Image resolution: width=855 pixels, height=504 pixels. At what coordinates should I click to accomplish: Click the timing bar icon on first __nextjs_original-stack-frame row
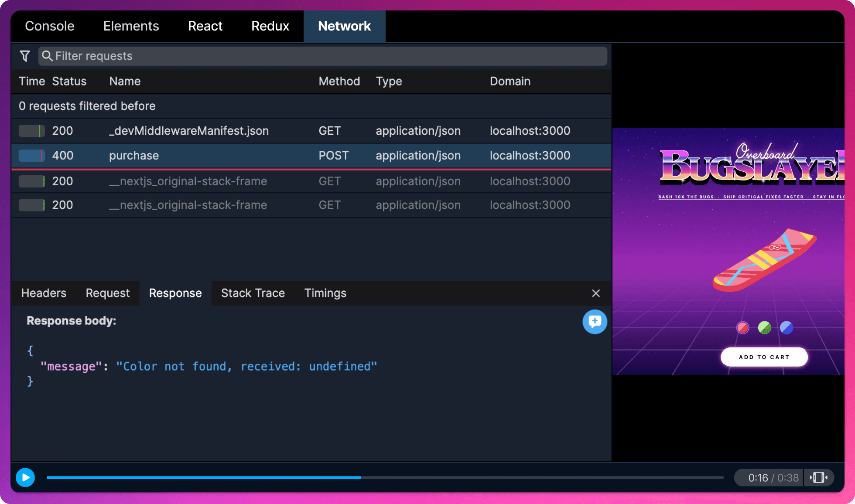pos(31,181)
